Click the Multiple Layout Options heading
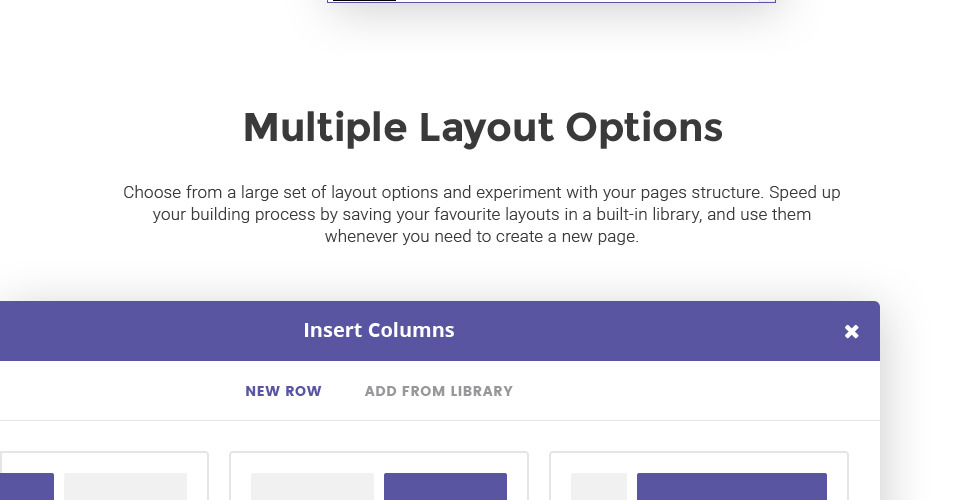This screenshot has width=965, height=500. pyautogui.click(x=482, y=128)
